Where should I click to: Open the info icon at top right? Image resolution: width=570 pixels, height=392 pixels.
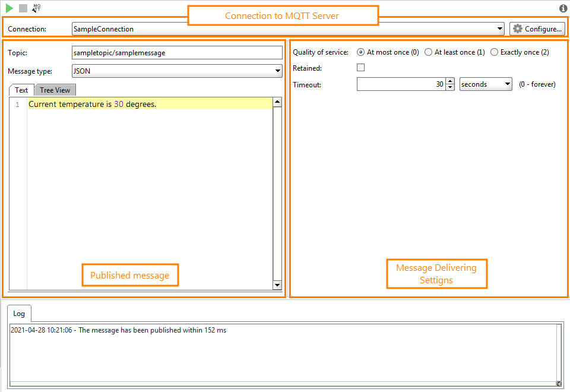pyautogui.click(x=563, y=8)
